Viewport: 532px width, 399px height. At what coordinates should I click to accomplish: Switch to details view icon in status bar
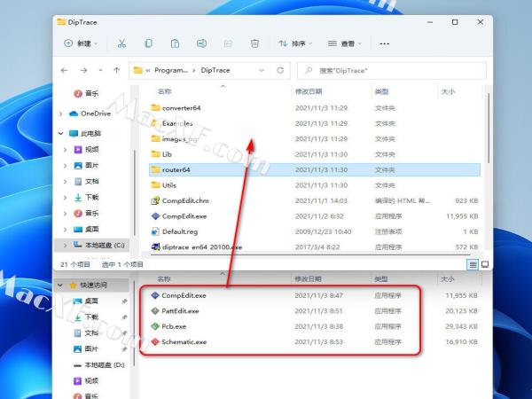point(473,264)
